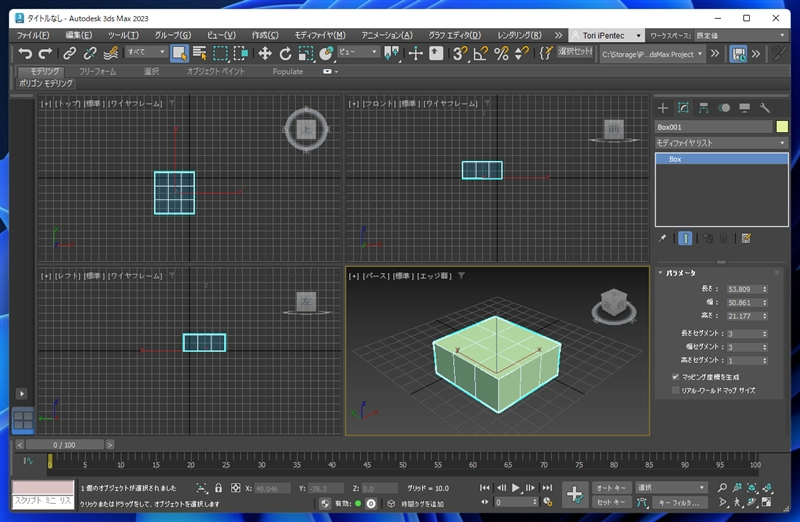Open the レンダリング(R) menu
Viewport: 800px width, 522px height.
519,35
